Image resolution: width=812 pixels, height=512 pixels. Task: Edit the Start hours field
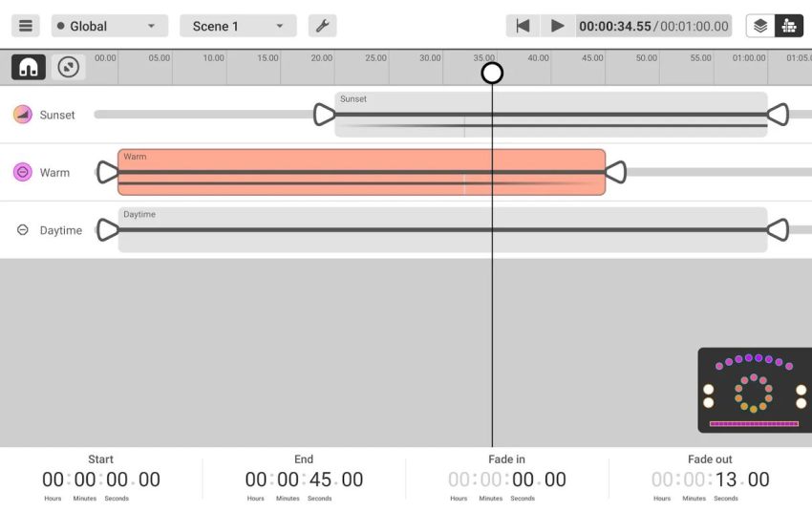(x=53, y=480)
